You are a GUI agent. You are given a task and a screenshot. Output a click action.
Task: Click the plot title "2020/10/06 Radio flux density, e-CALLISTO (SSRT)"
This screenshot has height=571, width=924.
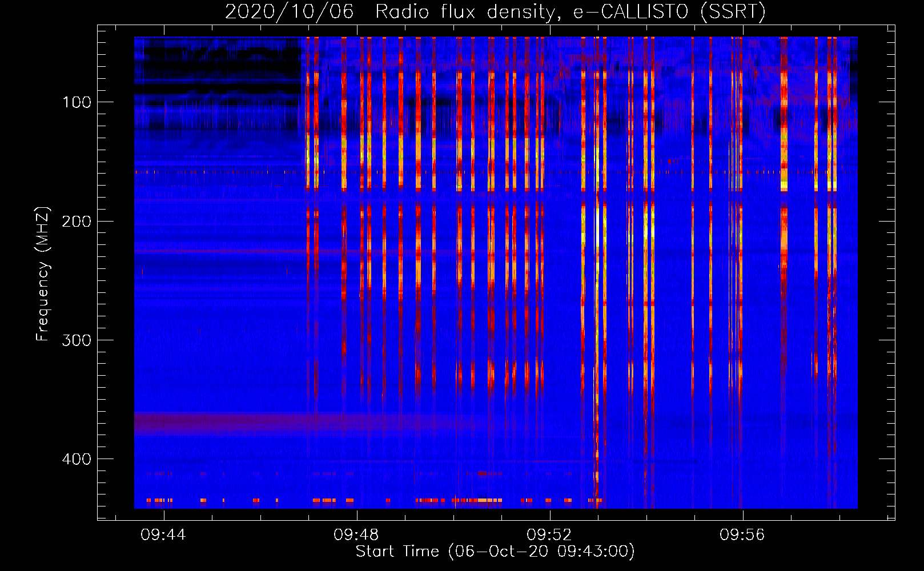(x=495, y=11)
